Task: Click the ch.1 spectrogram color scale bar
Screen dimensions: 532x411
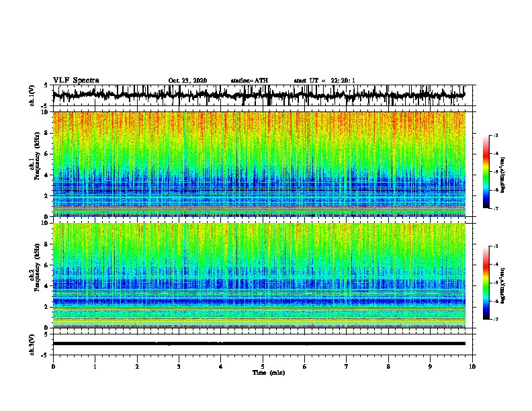Action: coord(486,172)
